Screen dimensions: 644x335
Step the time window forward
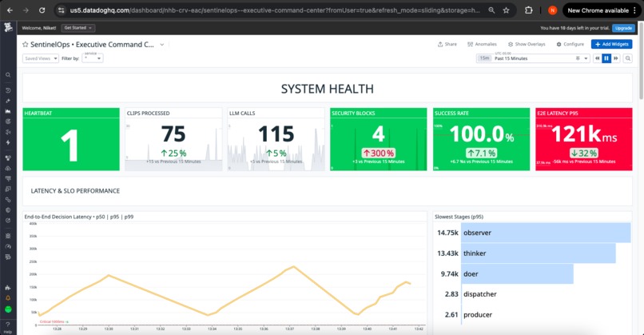616,58
